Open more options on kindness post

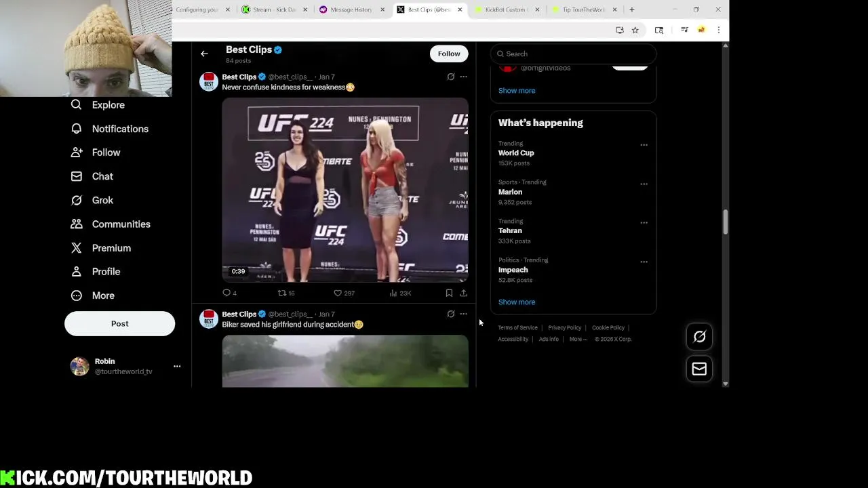(464, 77)
